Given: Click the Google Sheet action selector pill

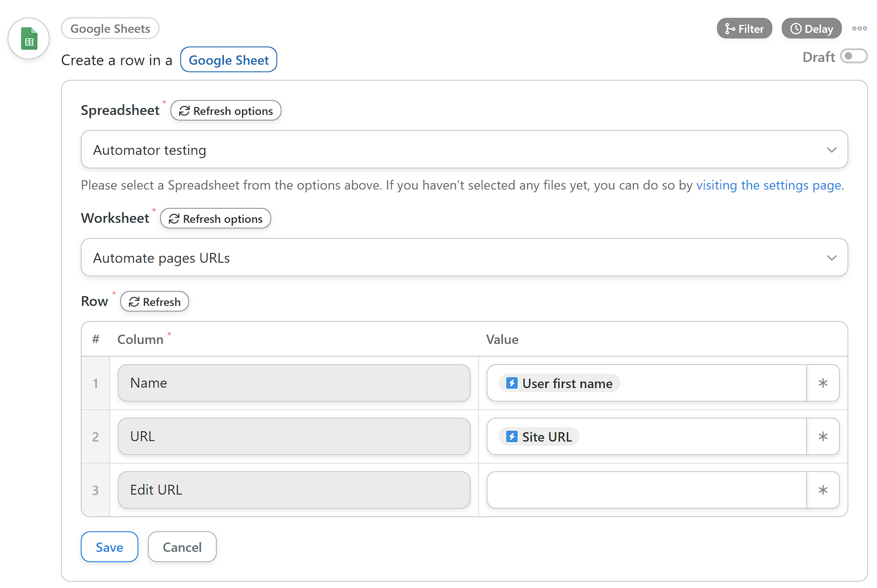Looking at the screenshot, I should (x=229, y=60).
